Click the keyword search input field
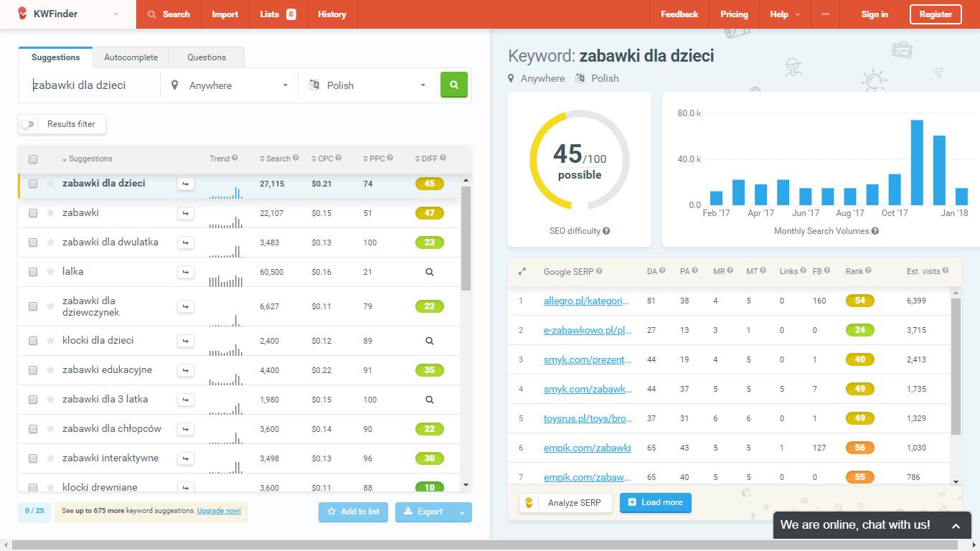This screenshot has width=980, height=551. point(93,85)
